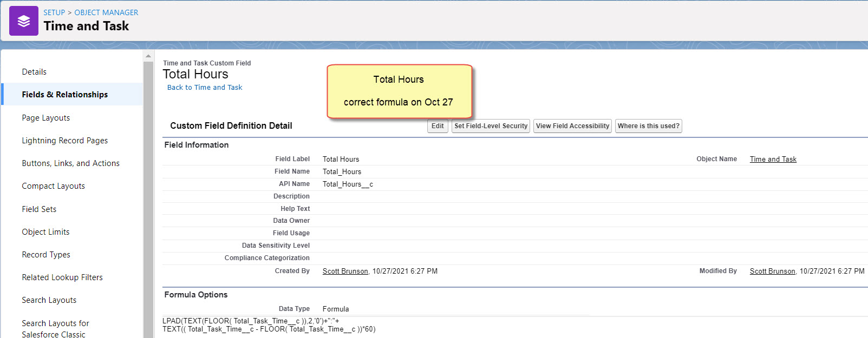868x338 pixels.
Task: Open Lightning Record Pages section
Action: tap(65, 141)
